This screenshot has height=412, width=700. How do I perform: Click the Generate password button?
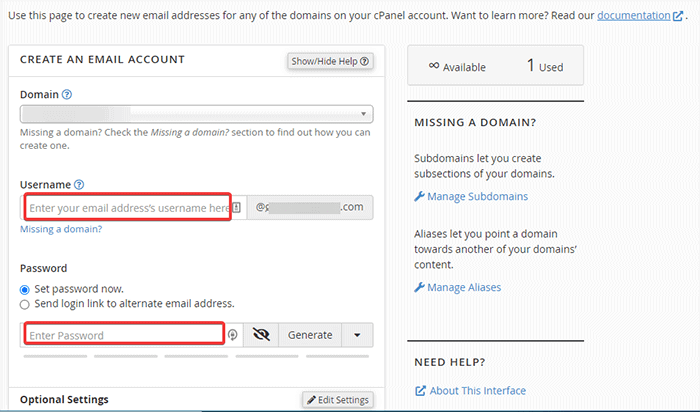(x=310, y=335)
